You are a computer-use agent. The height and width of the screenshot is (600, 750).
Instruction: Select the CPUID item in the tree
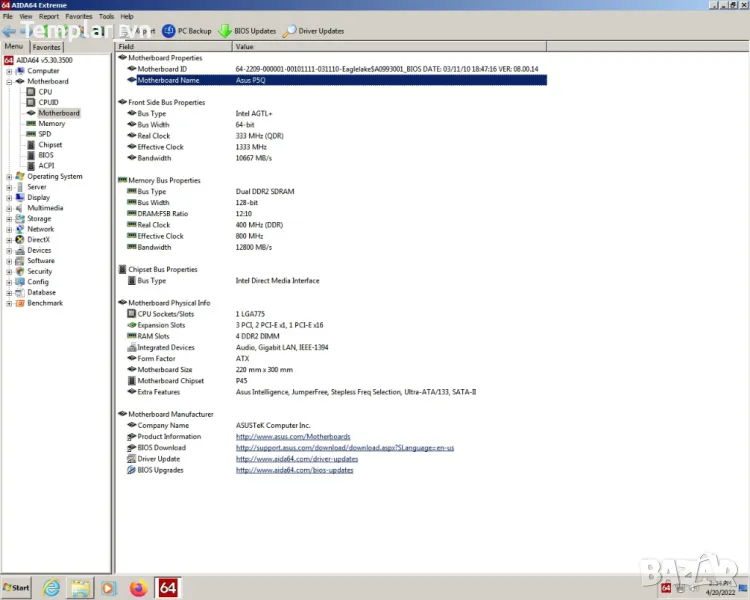point(48,102)
